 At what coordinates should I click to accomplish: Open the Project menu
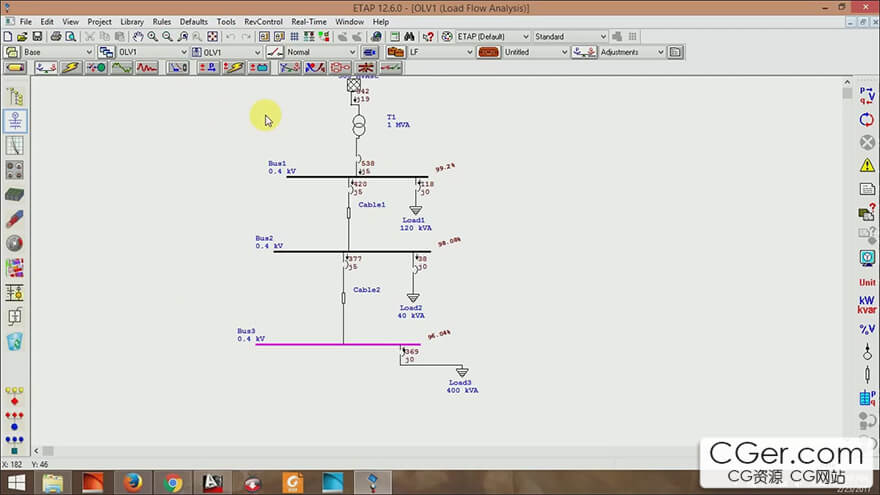(99, 22)
